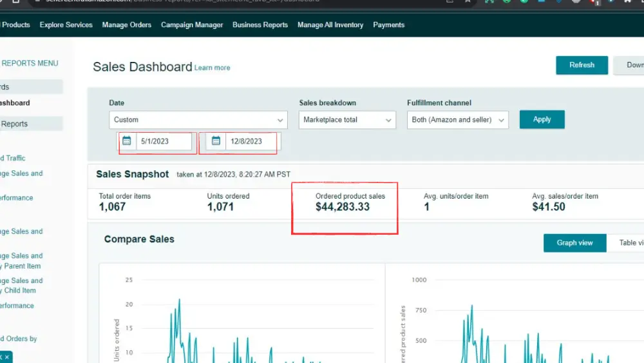Select Manage All Inventory
Viewport: 644px width, 363px height.
click(330, 25)
